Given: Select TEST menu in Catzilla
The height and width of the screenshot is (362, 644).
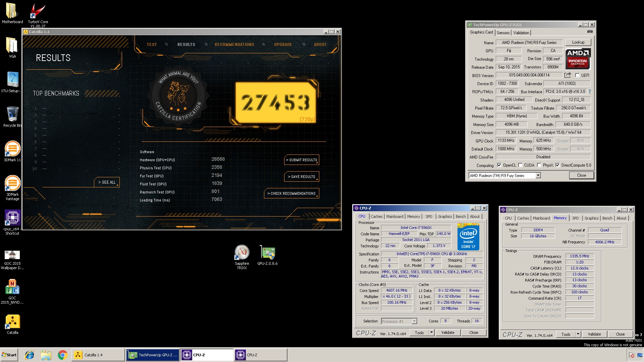Looking at the screenshot, I should tap(152, 45).
